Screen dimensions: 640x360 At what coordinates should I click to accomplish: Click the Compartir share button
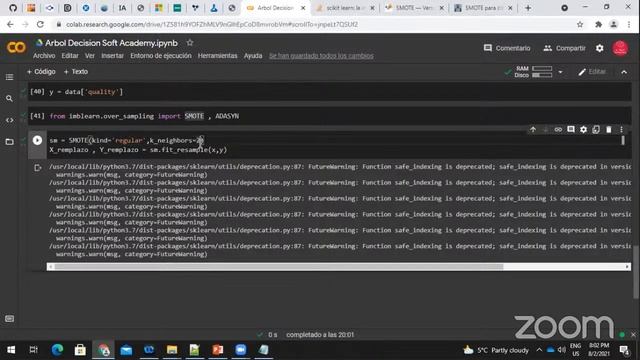tap(564, 48)
